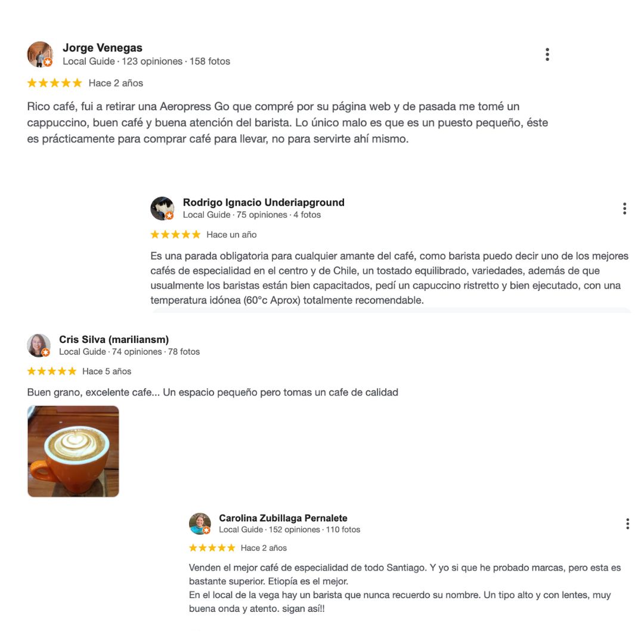The image size is (644, 644).
Task: Open the name link Jorge Venegas
Action: click(103, 48)
